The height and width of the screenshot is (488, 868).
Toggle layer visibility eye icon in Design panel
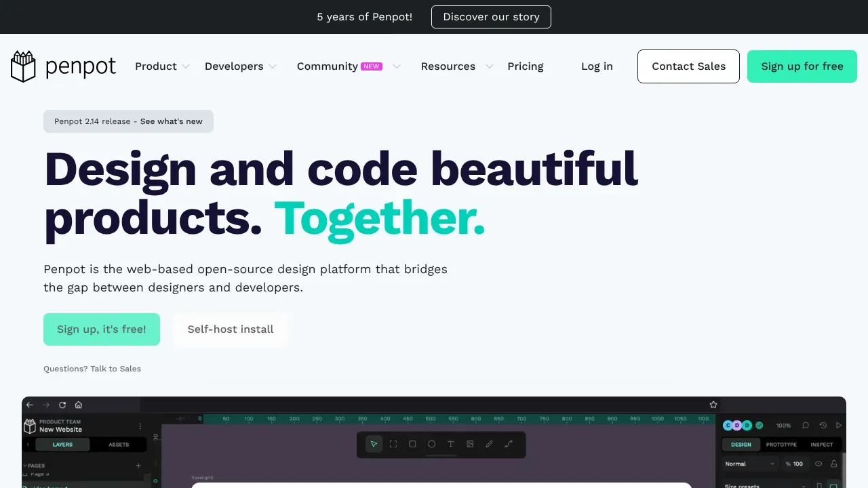(818, 464)
